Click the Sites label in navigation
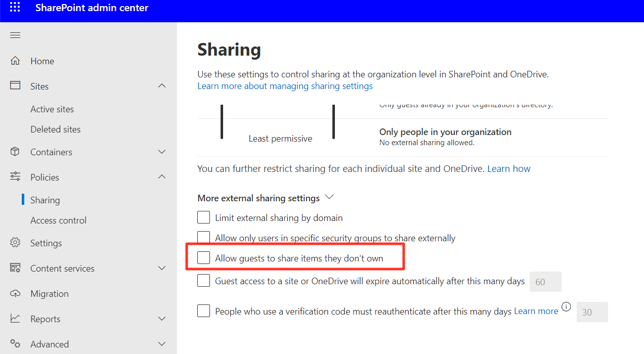 click(39, 86)
